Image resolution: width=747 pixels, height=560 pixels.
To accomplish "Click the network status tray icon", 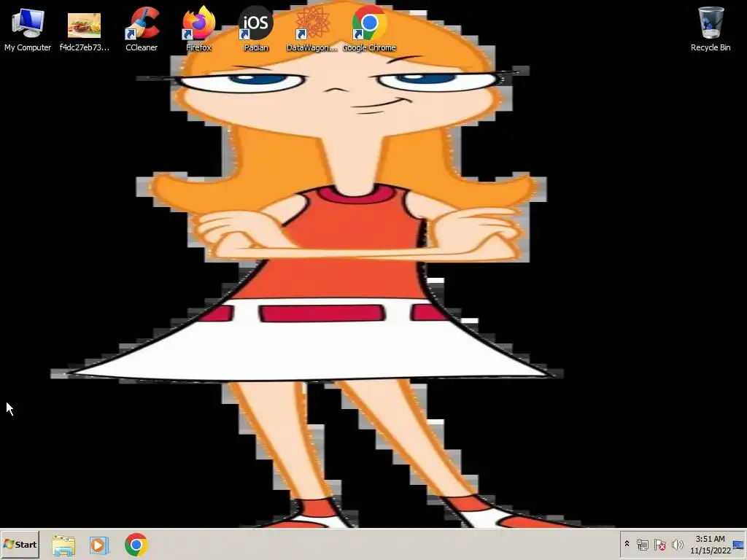I will (x=643, y=544).
